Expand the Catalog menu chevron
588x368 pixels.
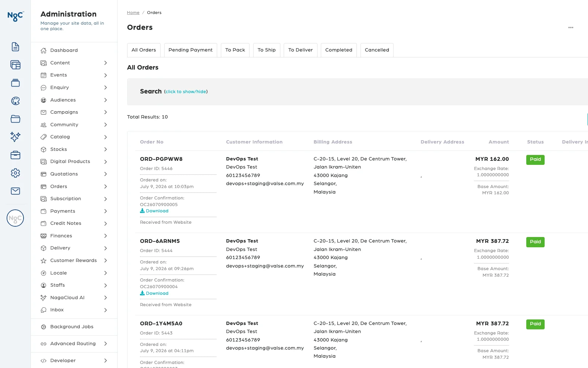(x=105, y=137)
